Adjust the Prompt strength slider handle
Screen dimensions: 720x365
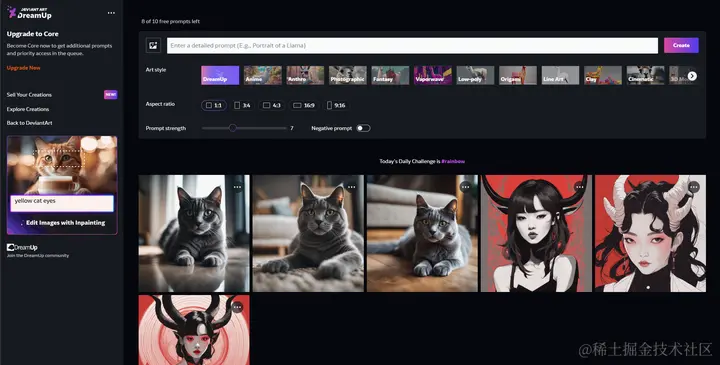233,128
